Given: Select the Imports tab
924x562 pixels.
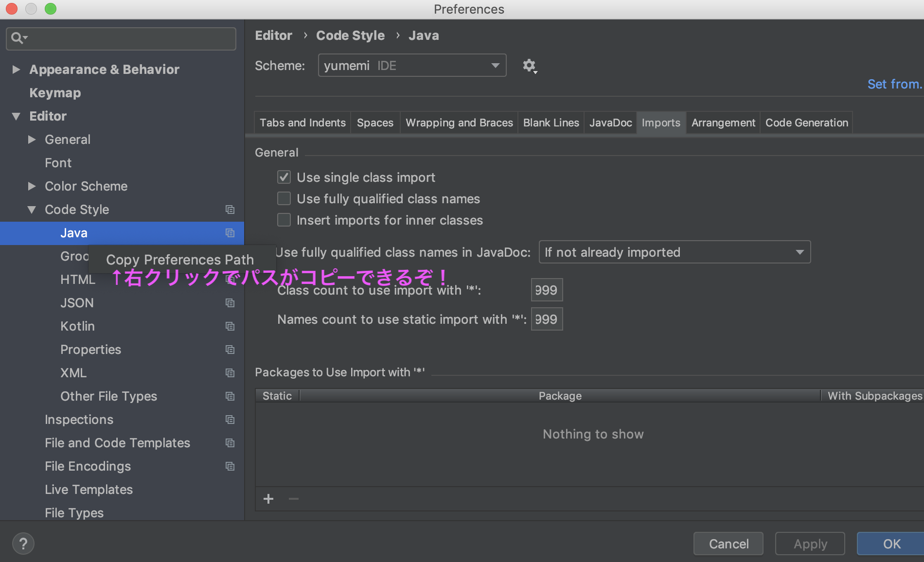Looking at the screenshot, I should click(661, 123).
